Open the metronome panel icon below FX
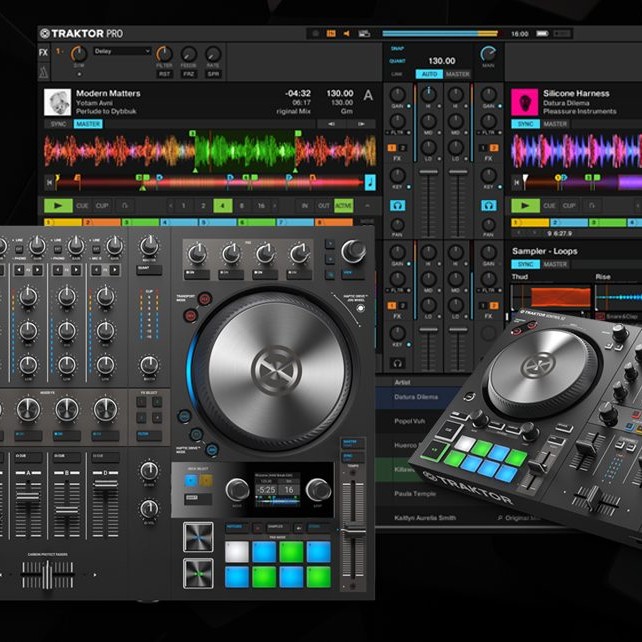 coord(44,72)
